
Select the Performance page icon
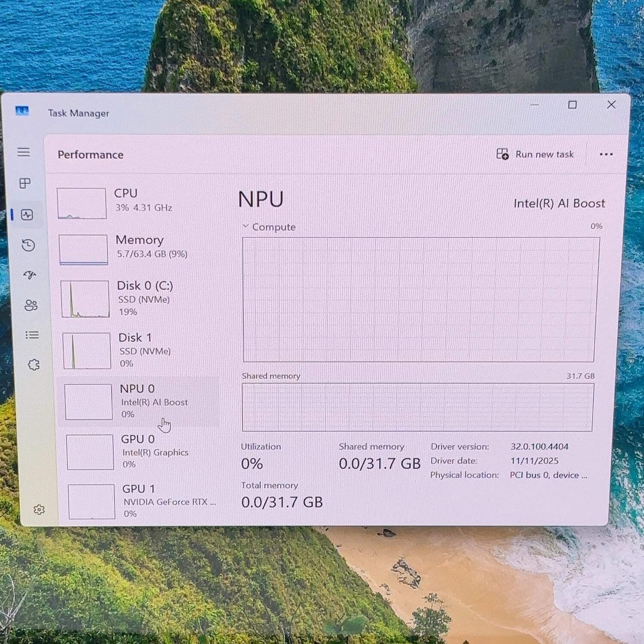[x=27, y=215]
